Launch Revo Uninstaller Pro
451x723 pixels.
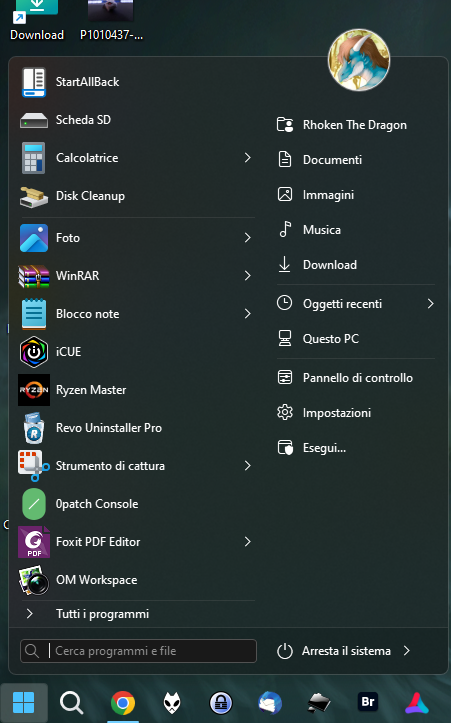click(x=136, y=428)
